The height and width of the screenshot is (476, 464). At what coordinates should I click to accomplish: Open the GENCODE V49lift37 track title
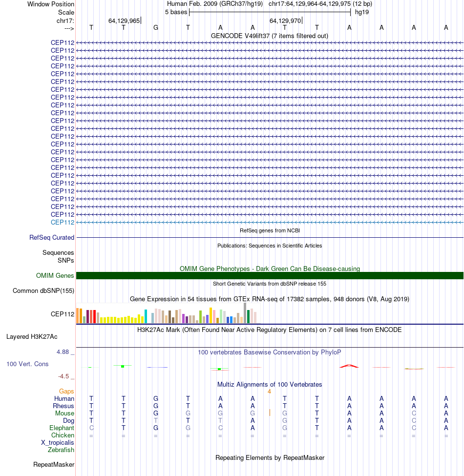(x=269, y=36)
